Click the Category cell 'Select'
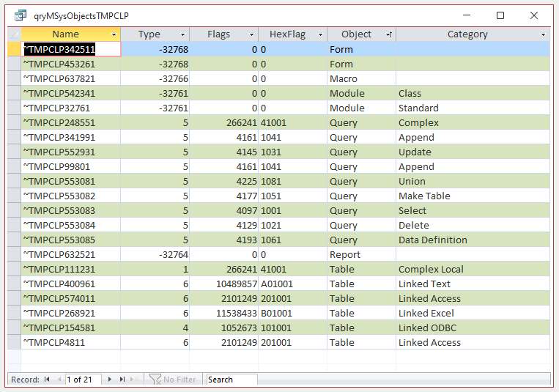 coord(473,210)
